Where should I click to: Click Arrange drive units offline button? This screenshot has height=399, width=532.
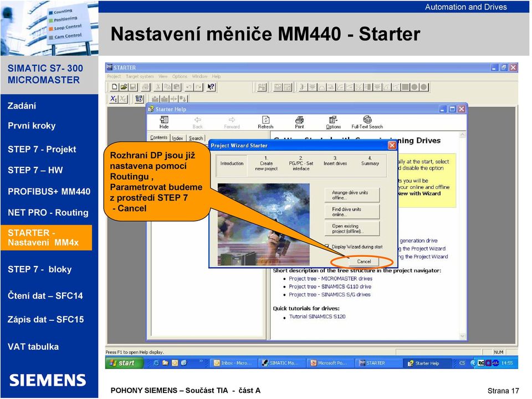(x=352, y=195)
